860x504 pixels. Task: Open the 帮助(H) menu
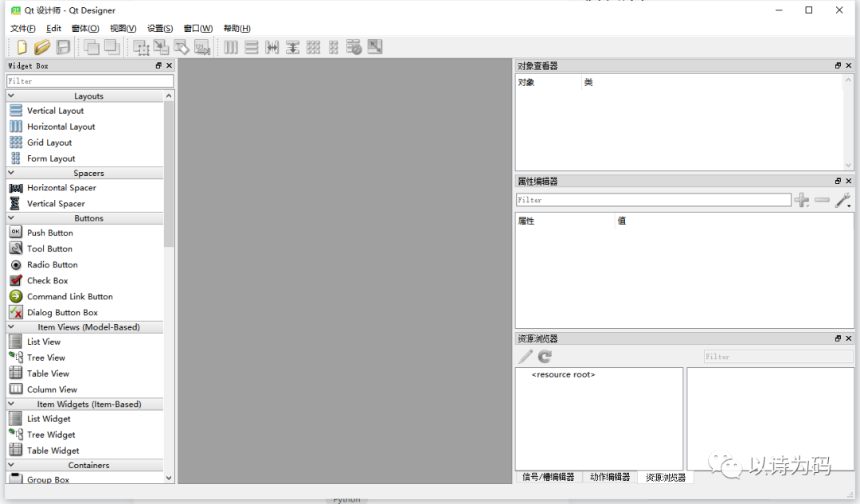tap(237, 28)
